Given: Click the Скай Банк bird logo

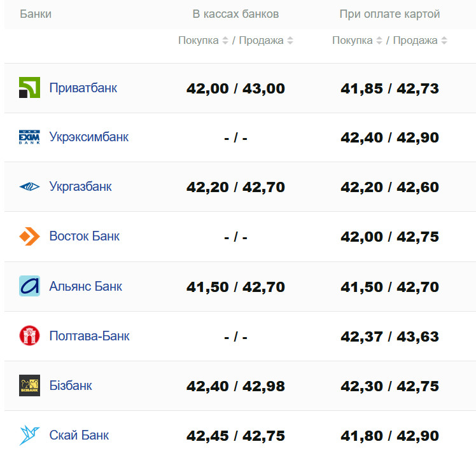Looking at the screenshot, I should [x=29, y=435].
